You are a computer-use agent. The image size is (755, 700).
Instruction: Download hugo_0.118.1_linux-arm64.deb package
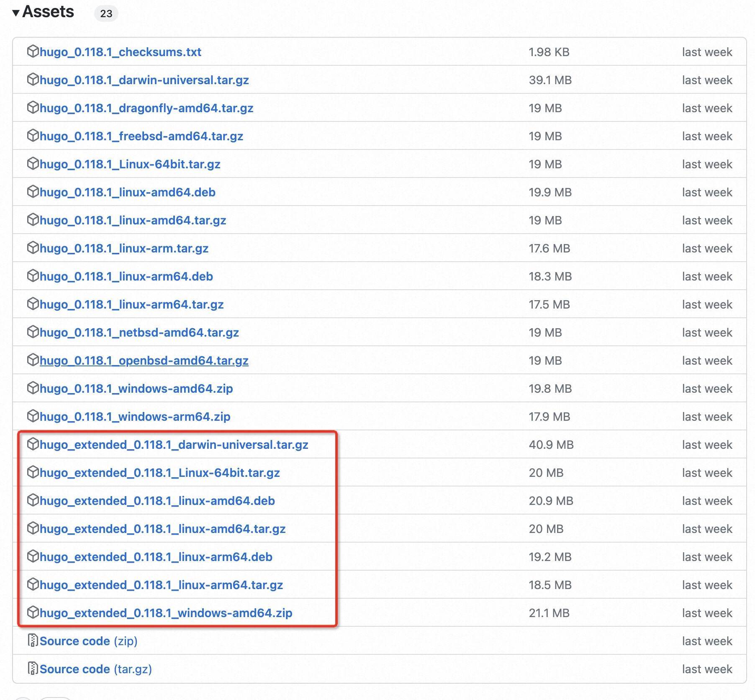click(x=126, y=276)
